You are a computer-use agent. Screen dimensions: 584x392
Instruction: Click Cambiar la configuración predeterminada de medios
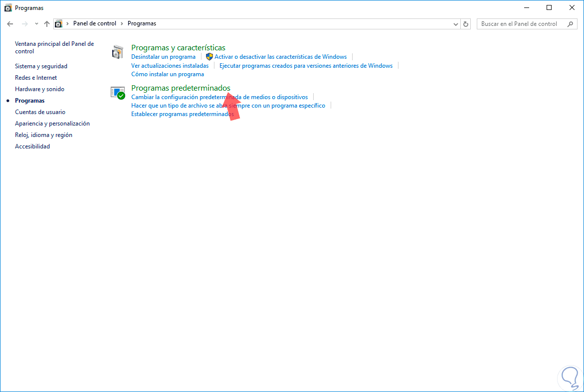point(219,97)
